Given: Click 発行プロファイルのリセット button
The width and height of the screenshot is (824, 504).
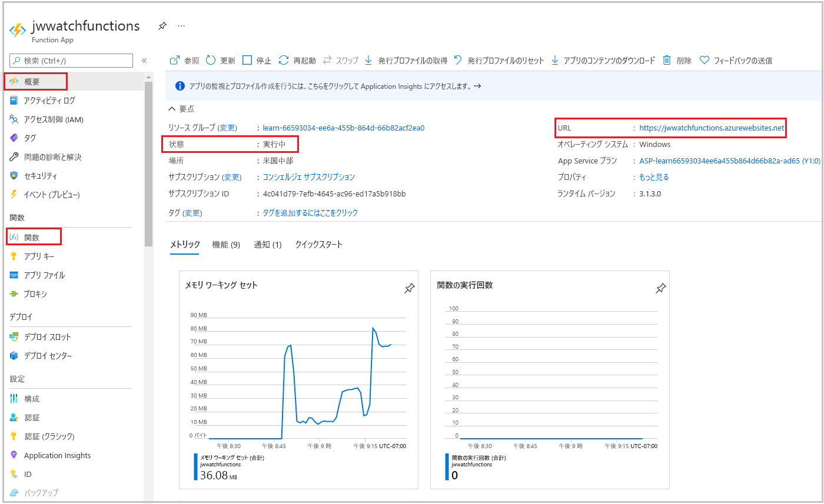Looking at the screenshot, I should coord(499,61).
